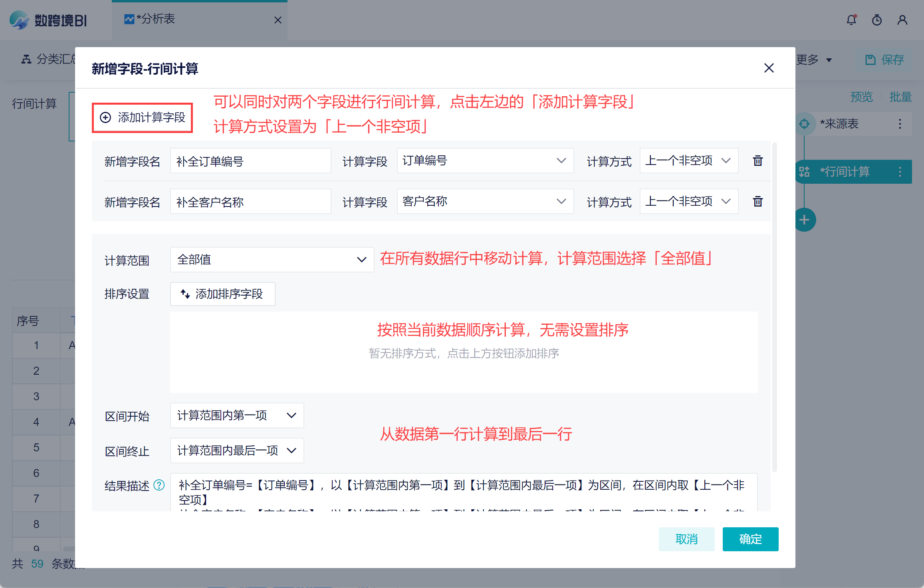Click the notification bell icon
The image size is (924, 588).
point(851,20)
